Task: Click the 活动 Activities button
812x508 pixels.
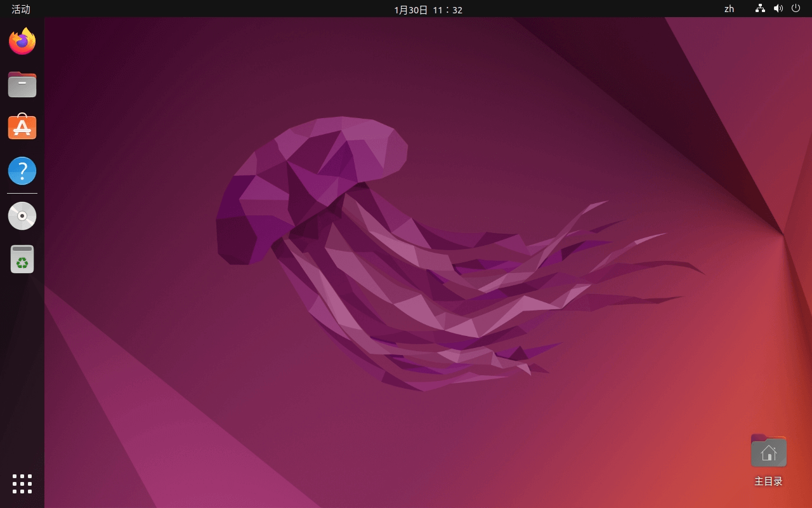Action: [x=21, y=9]
